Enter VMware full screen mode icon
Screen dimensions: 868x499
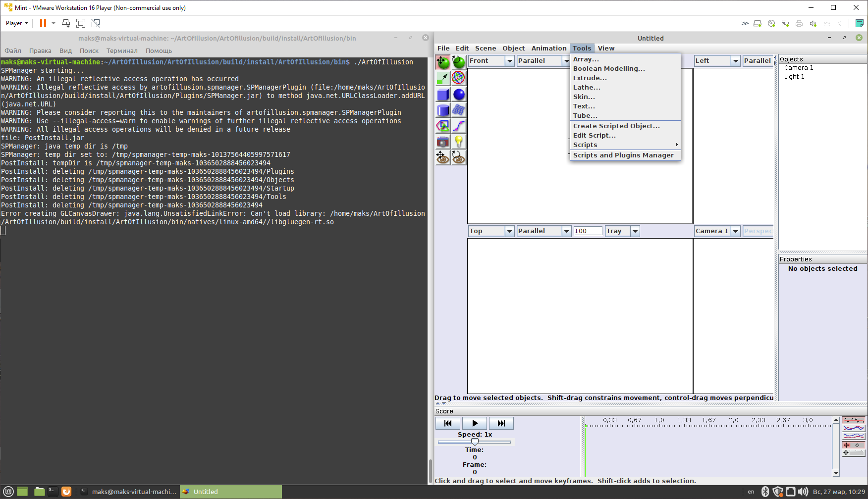pos(81,23)
